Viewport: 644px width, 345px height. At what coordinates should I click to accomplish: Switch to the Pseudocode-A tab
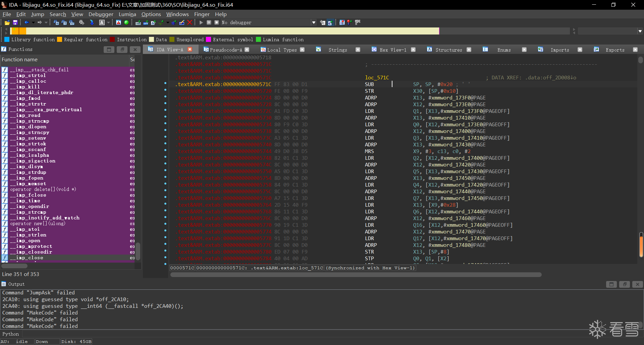click(226, 50)
